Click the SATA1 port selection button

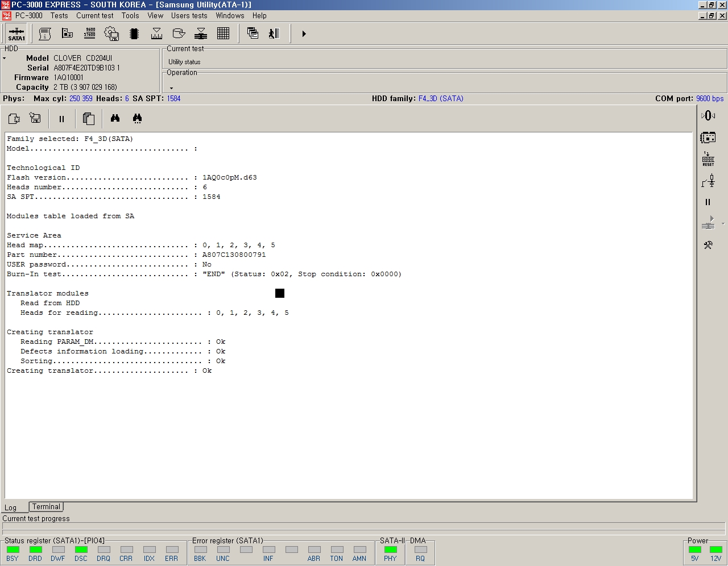pos(16,34)
